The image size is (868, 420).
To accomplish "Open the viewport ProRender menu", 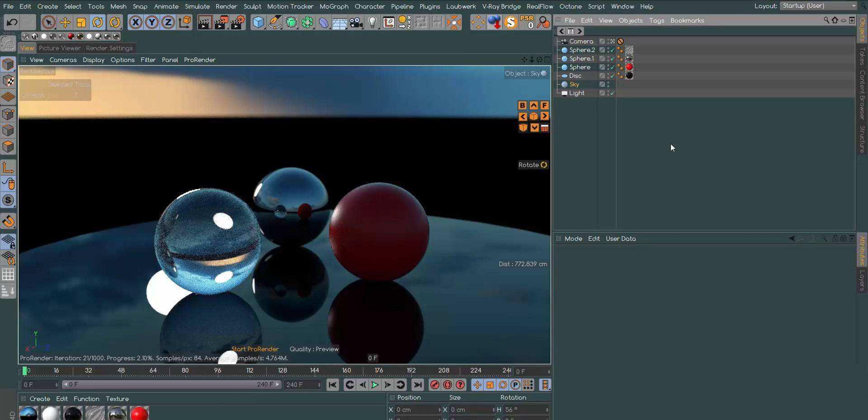I will 199,60.
